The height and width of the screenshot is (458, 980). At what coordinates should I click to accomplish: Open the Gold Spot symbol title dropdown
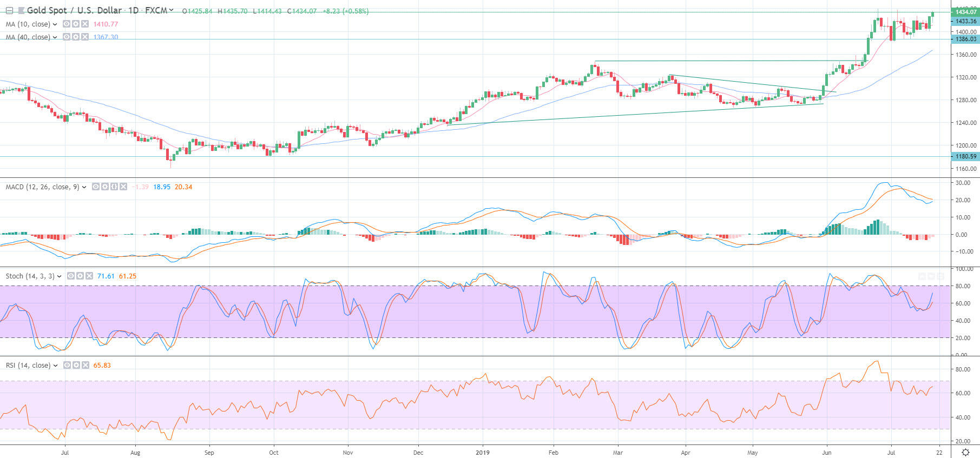click(x=172, y=10)
